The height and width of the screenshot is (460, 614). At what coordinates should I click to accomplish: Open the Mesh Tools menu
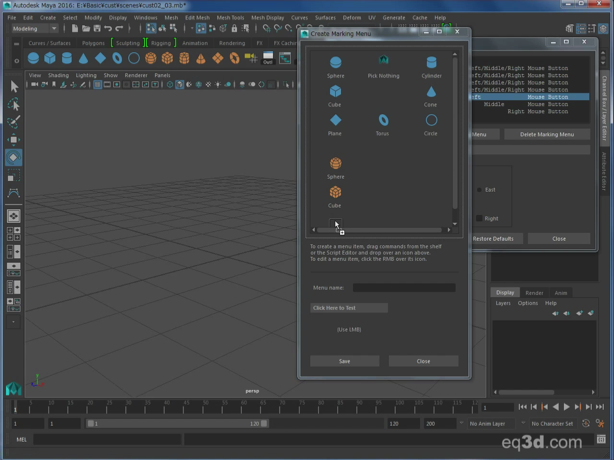coord(230,17)
